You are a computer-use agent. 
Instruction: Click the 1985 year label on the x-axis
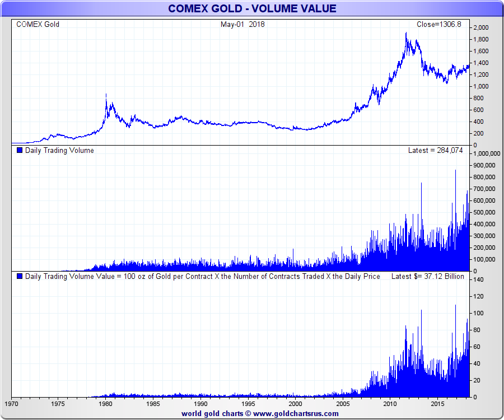coord(153,404)
